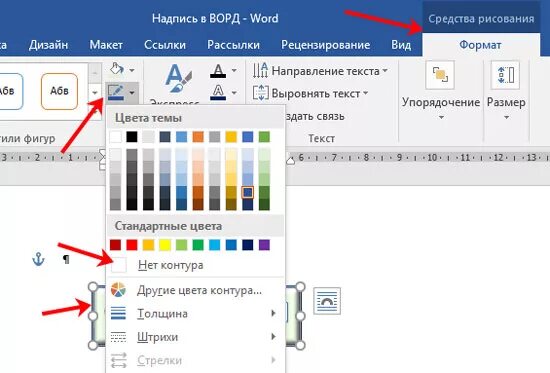Open the Shape Fill paint bucket icon
Image resolution: width=550 pixels, height=373 pixels.
coord(116,69)
